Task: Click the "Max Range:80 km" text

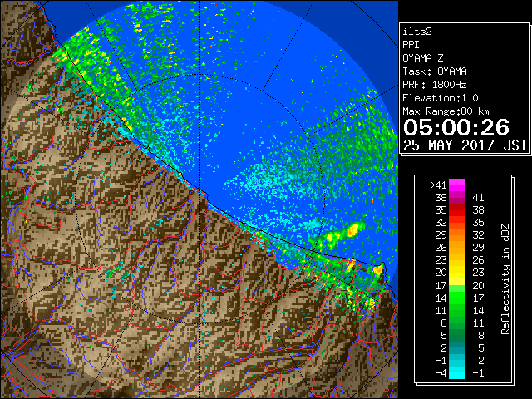Action: (x=446, y=111)
